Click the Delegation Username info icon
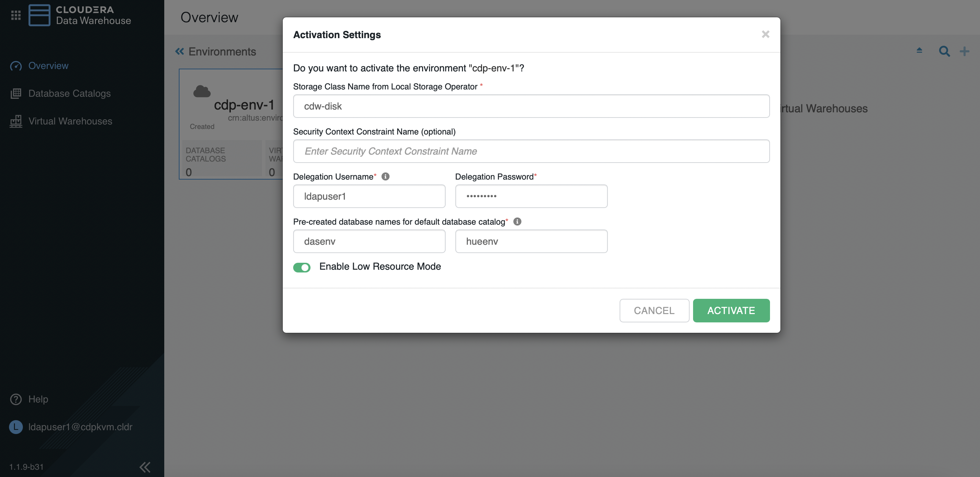The image size is (980, 477). pyautogui.click(x=385, y=177)
